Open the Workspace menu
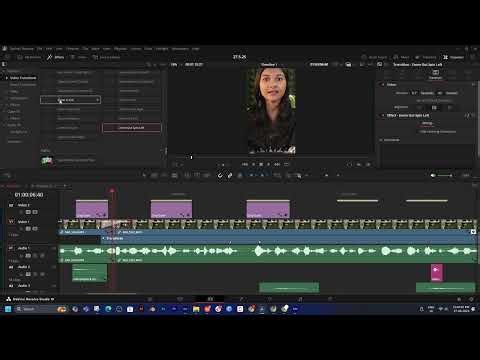Image resolution: width=480 pixels, height=360 pixels. pyautogui.click(x=180, y=49)
